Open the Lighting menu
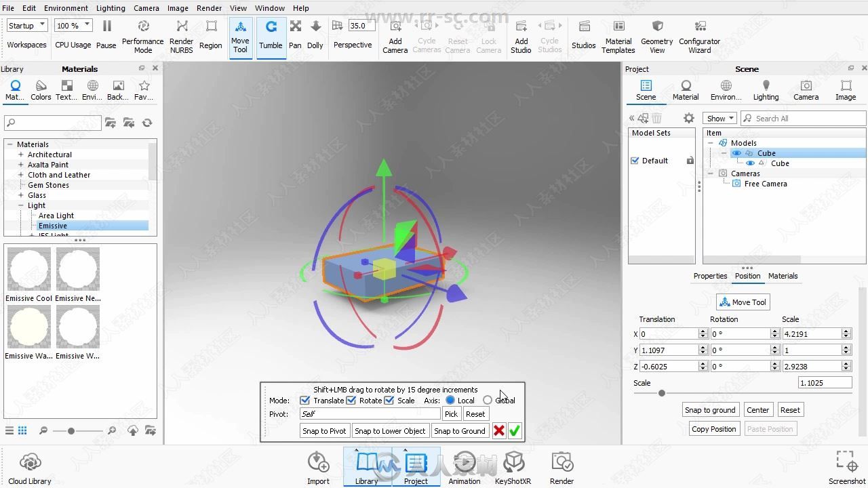Screen dimensions: 868x488 point(111,8)
